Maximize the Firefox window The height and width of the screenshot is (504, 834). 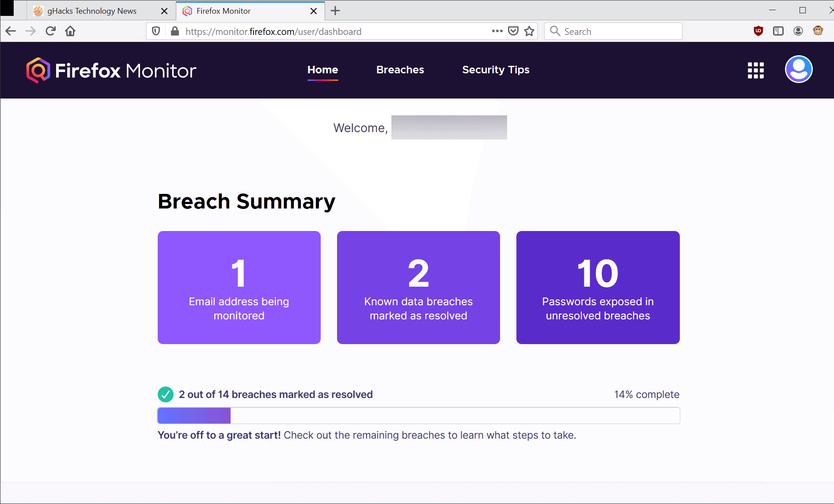(x=803, y=10)
